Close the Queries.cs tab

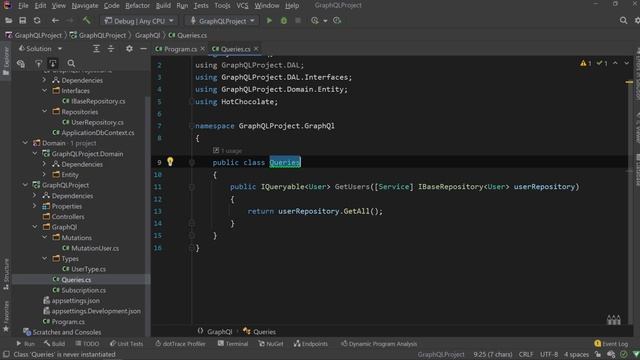point(256,49)
